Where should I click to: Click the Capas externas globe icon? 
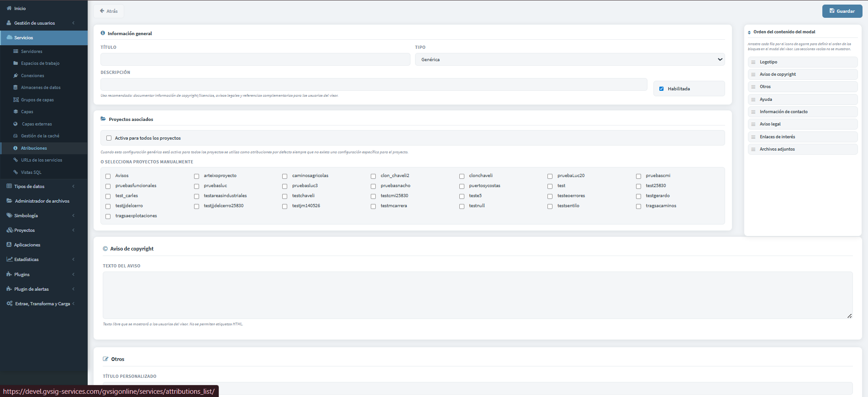point(16,124)
